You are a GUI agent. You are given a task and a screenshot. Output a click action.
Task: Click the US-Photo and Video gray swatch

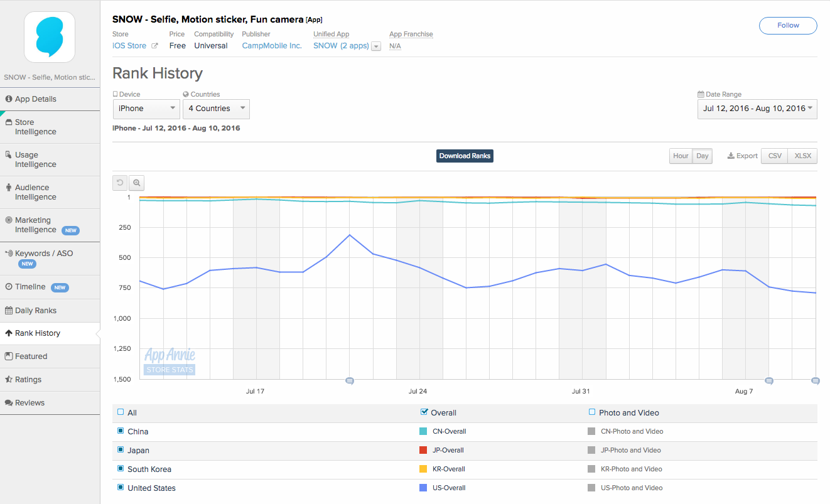pyautogui.click(x=591, y=488)
